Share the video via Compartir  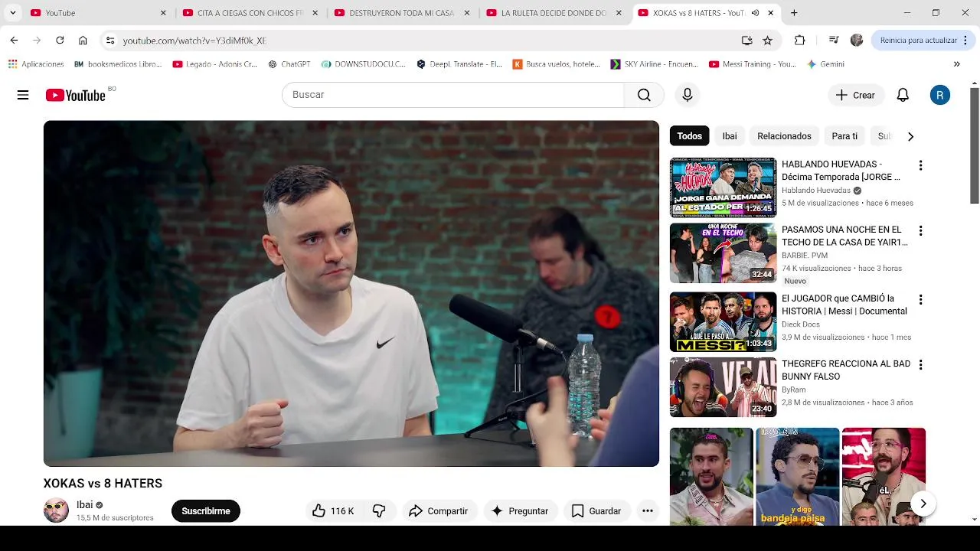(x=438, y=510)
